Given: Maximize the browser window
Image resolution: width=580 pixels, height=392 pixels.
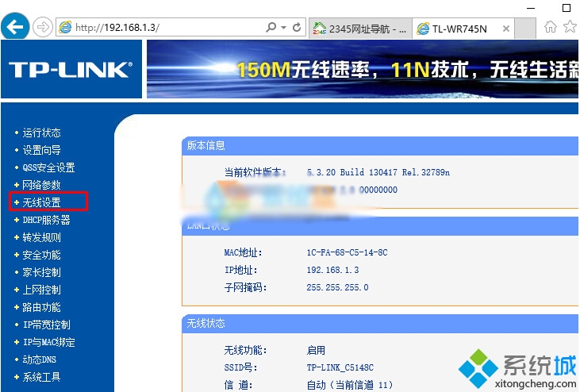Looking at the screenshot, I should pyautogui.click(x=567, y=8).
